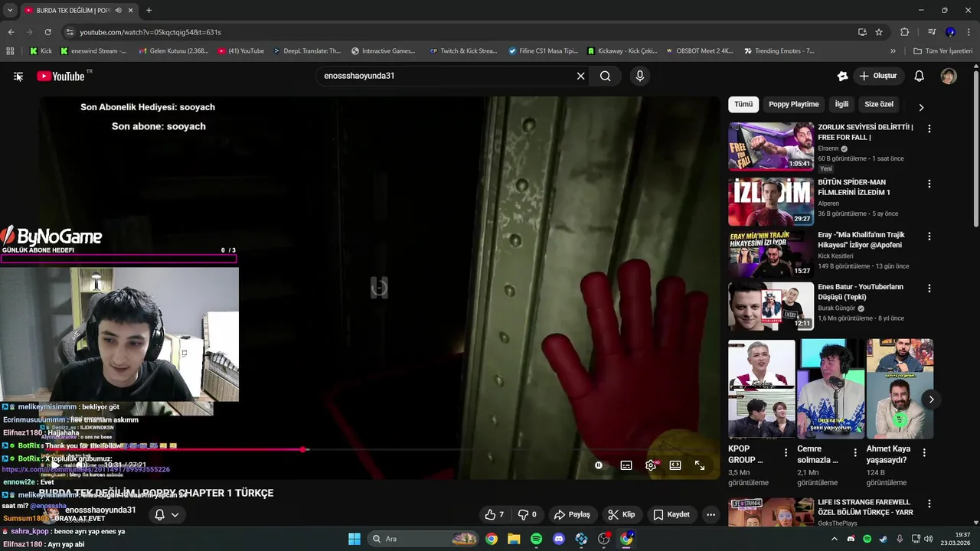Viewport: 980px width, 551px height.
Task: Open options for BÜTÜN SPİDER-MAN video
Action: pyautogui.click(x=929, y=184)
